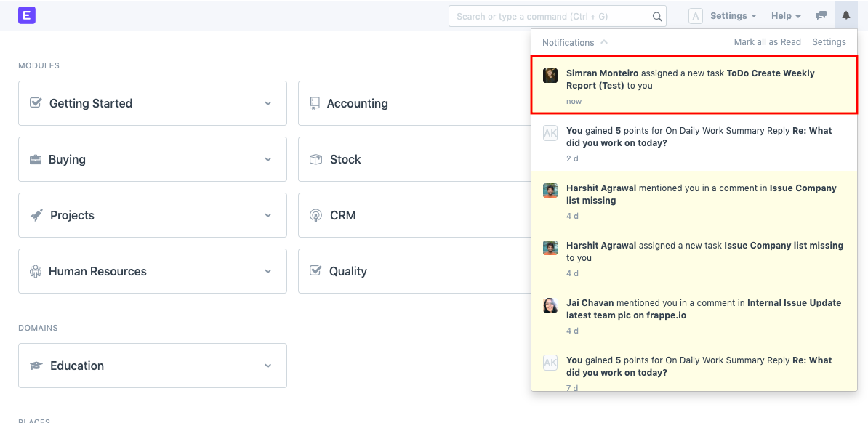Screen dimensions: 868x423
Task: Open notification Settings link
Action: click(x=829, y=42)
